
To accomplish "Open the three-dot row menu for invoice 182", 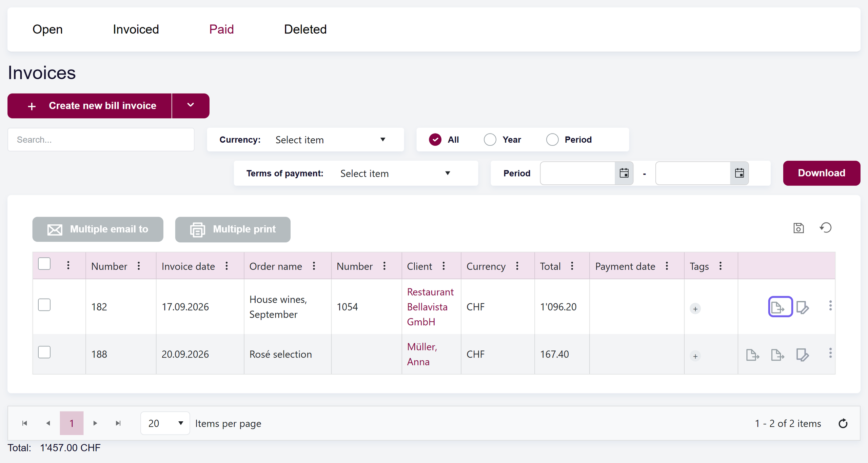I will (x=830, y=305).
